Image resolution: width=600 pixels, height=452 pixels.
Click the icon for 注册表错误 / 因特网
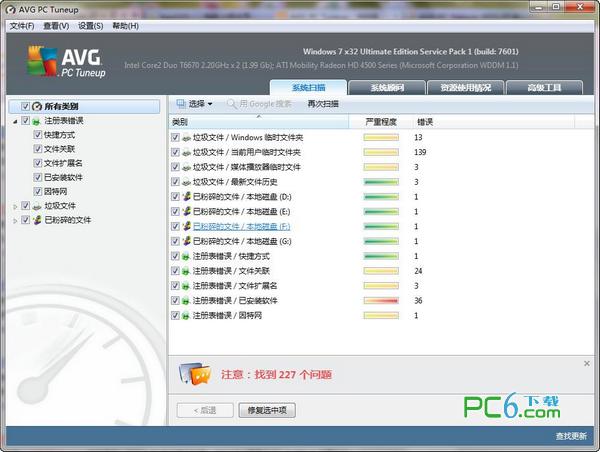click(186, 316)
